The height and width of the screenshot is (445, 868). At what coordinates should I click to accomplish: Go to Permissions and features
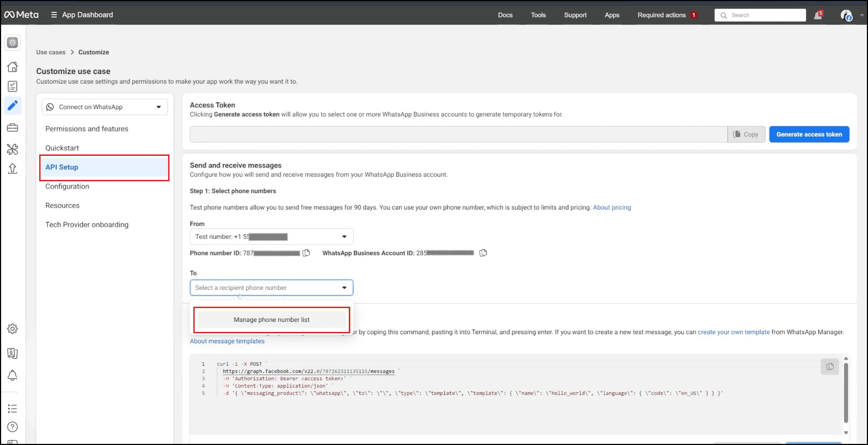tap(87, 129)
